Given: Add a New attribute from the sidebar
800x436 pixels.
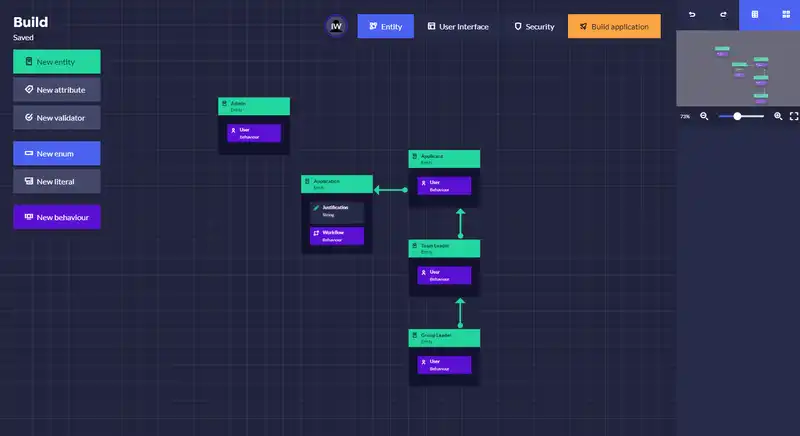Looking at the screenshot, I should [x=57, y=90].
